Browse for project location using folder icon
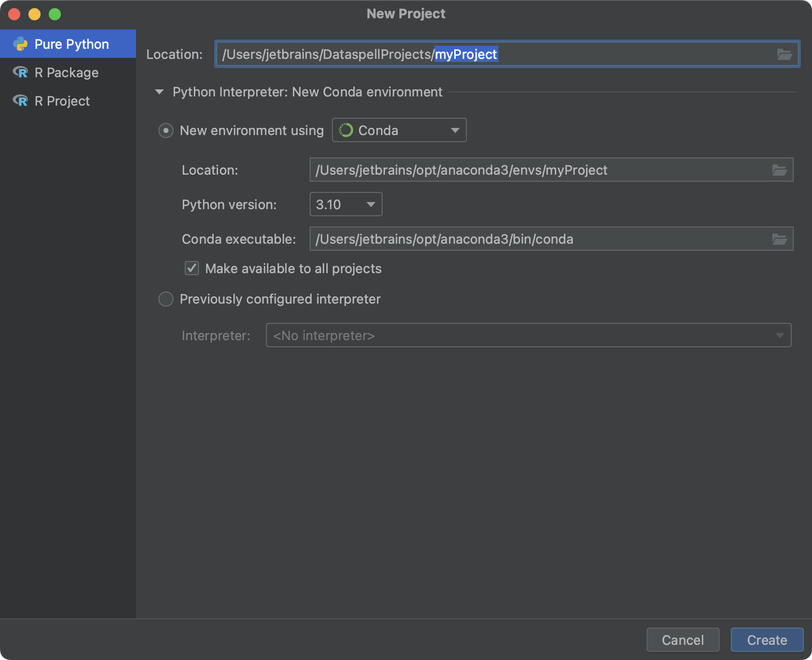The width and height of the screenshot is (812, 660). [784, 54]
